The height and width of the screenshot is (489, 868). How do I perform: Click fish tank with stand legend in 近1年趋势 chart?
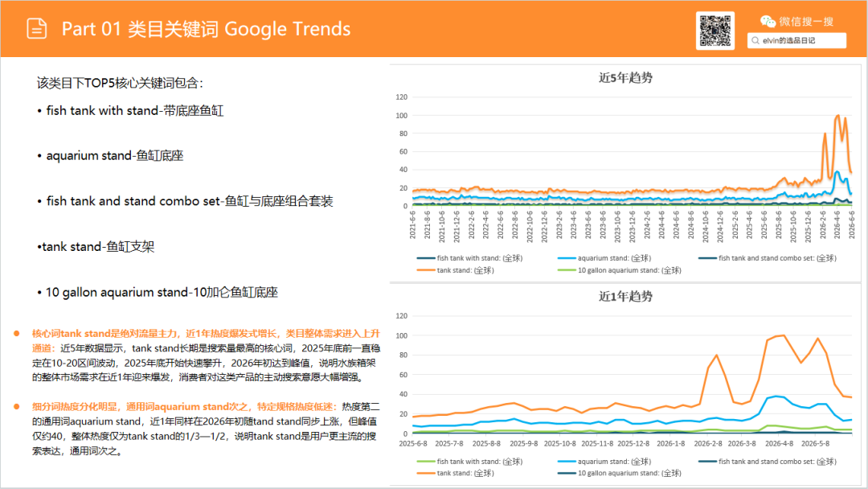469,462
